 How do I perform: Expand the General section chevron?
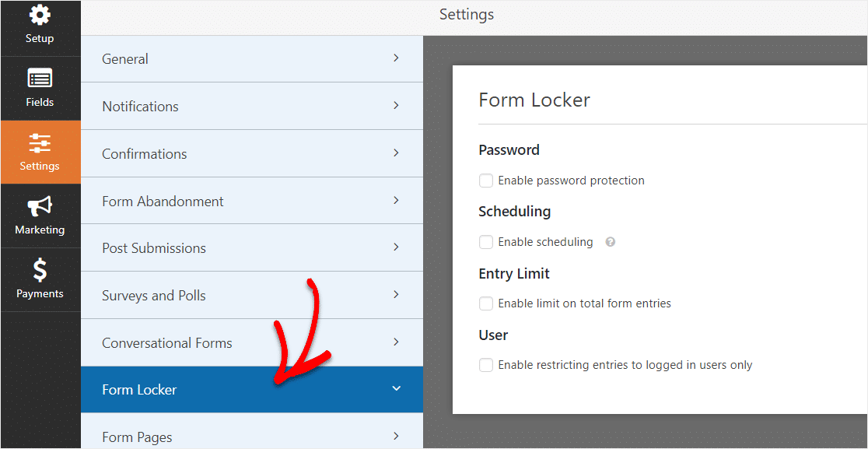(396, 58)
